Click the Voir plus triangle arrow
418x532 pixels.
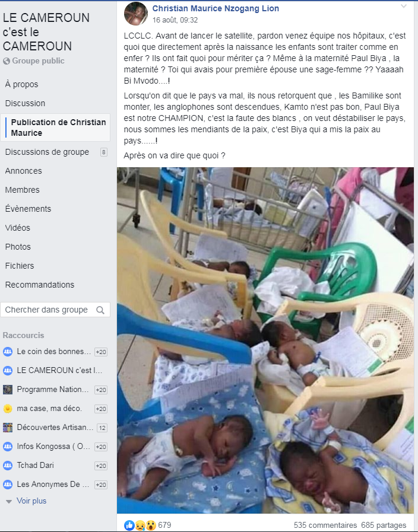click(9, 502)
